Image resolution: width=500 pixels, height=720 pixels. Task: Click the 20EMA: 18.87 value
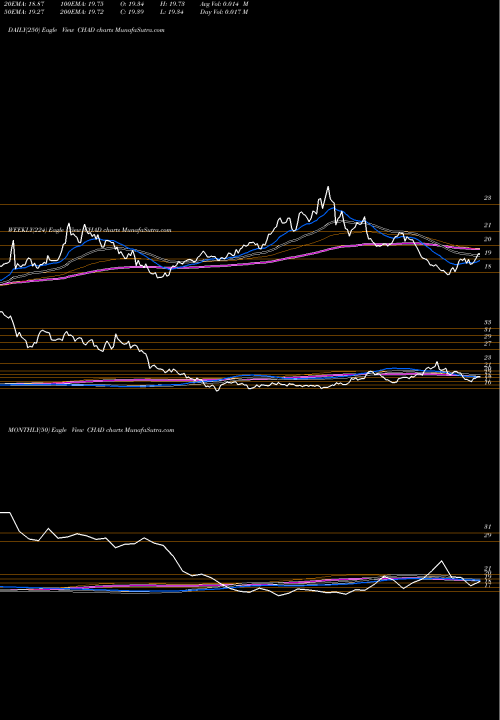(23, 4)
